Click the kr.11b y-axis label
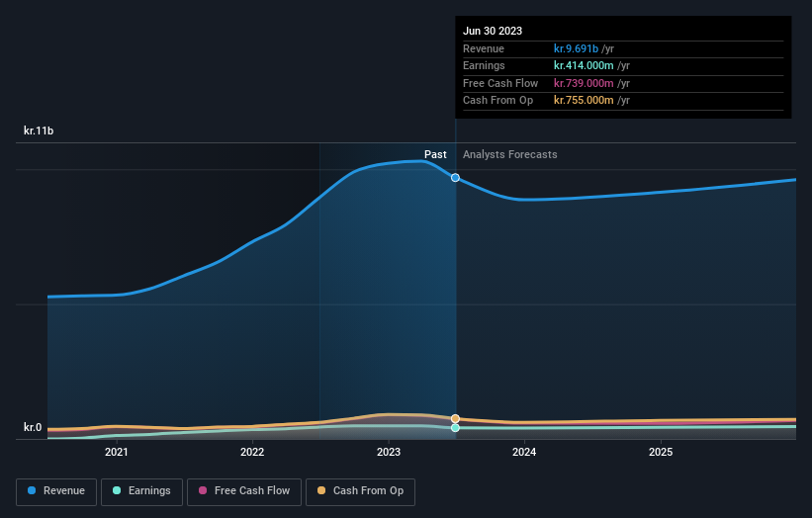Viewport: 812px width, 518px height. tap(39, 130)
